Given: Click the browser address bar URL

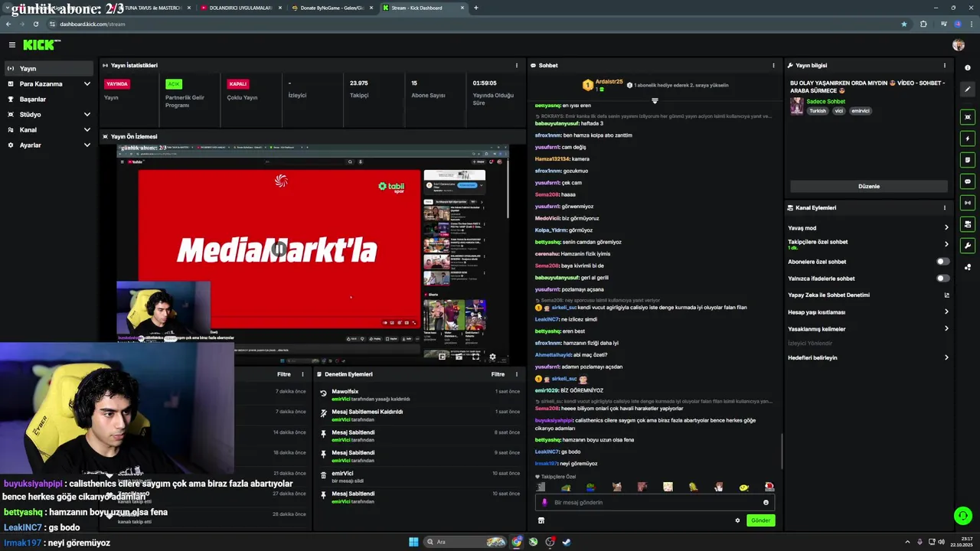Looking at the screenshot, I should pos(92,24).
